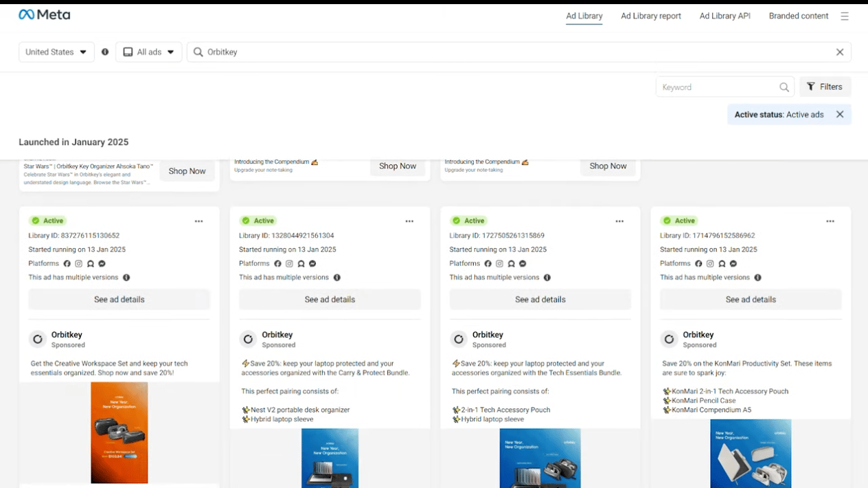Switch to the Ad Library tab
Screen dimensions: 868x488
(x=584, y=16)
